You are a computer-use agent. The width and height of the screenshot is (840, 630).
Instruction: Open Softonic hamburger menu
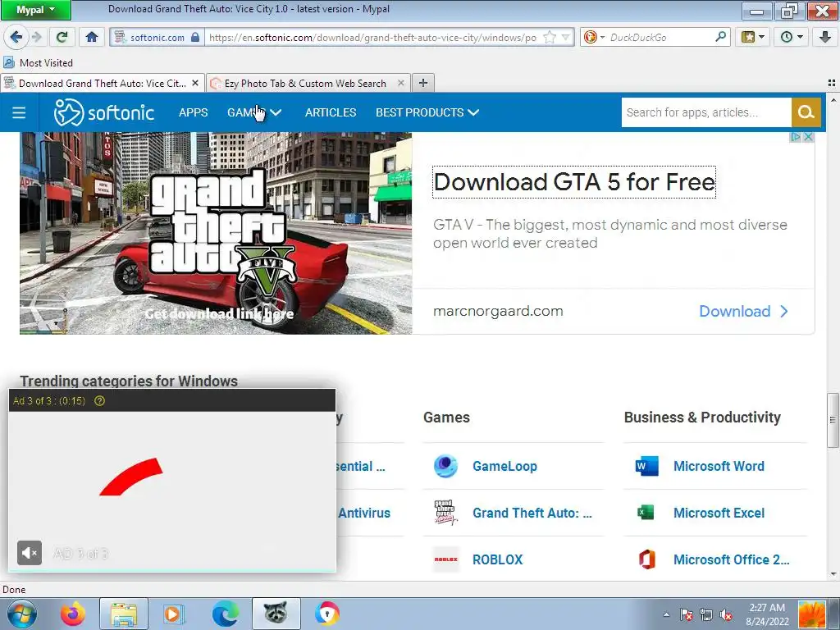19,112
